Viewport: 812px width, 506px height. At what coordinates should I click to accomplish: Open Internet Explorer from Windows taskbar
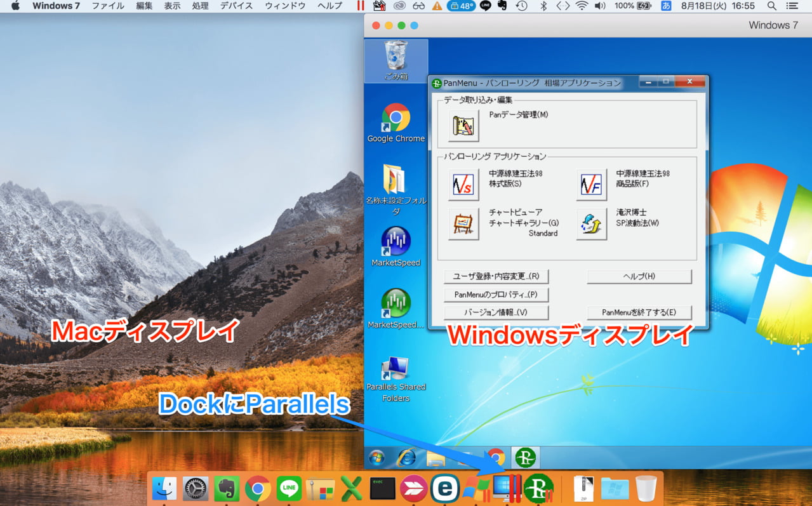tap(406, 457)
